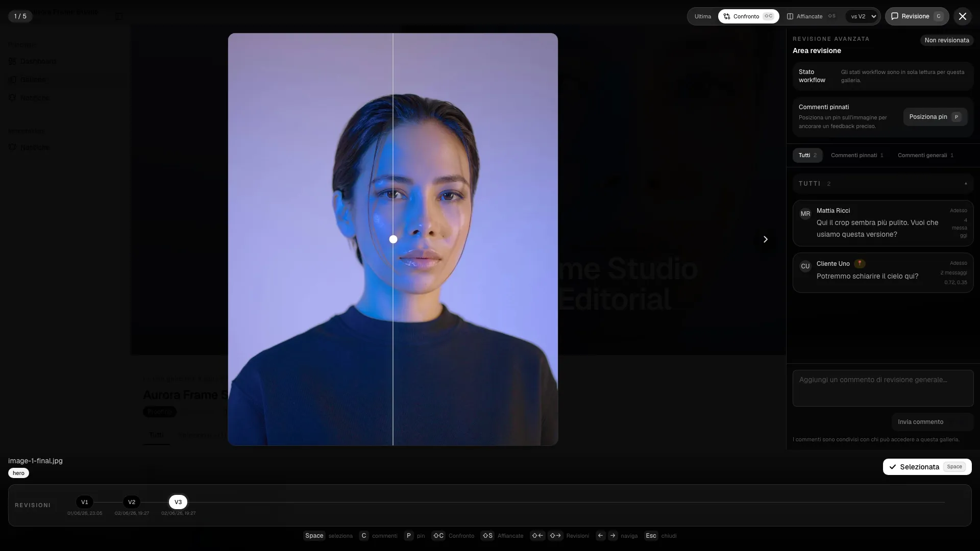Click the Affiancate side-by-side panel icon
Image resolution: width=980 pixels, height=551 pixels.
point(790,16)
